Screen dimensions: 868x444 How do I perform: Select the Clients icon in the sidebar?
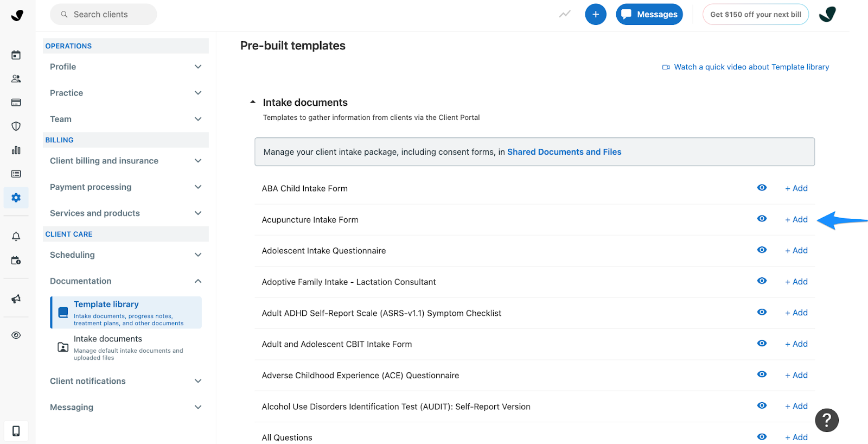tap(16, 78)
